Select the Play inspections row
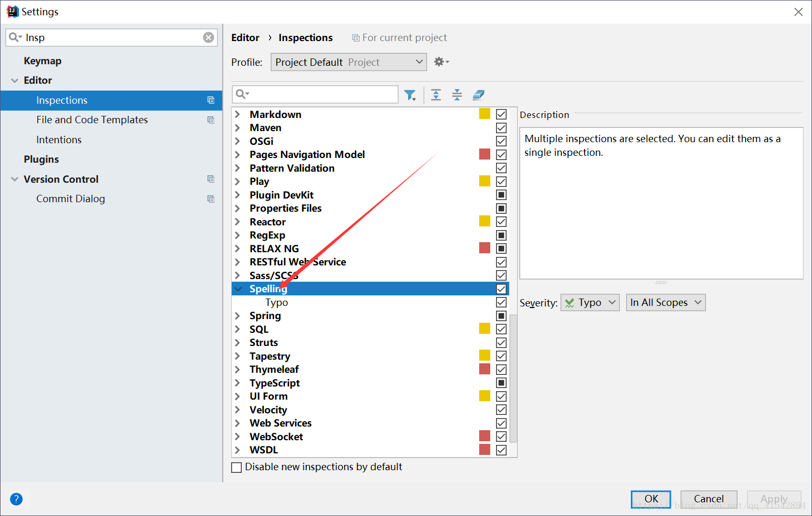This screenshot has height=516, width=812. pos(370,182)
